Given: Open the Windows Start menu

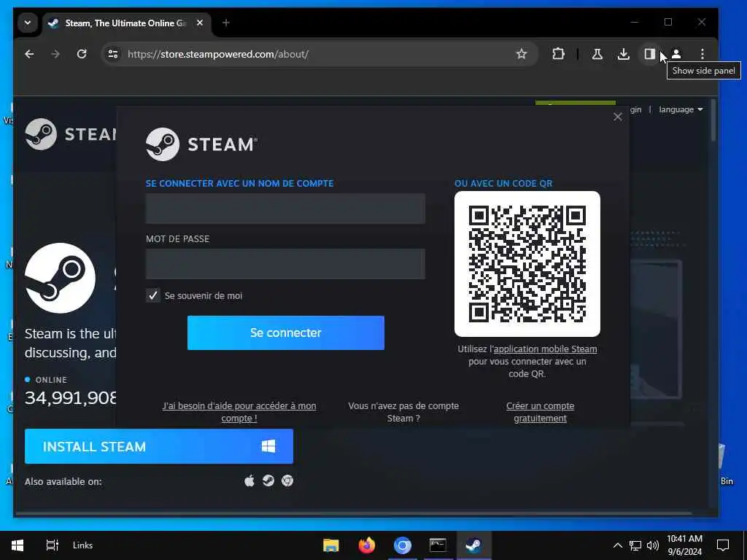Looking at the screenshot, I should pyautogui.click(x=18, y=545).
